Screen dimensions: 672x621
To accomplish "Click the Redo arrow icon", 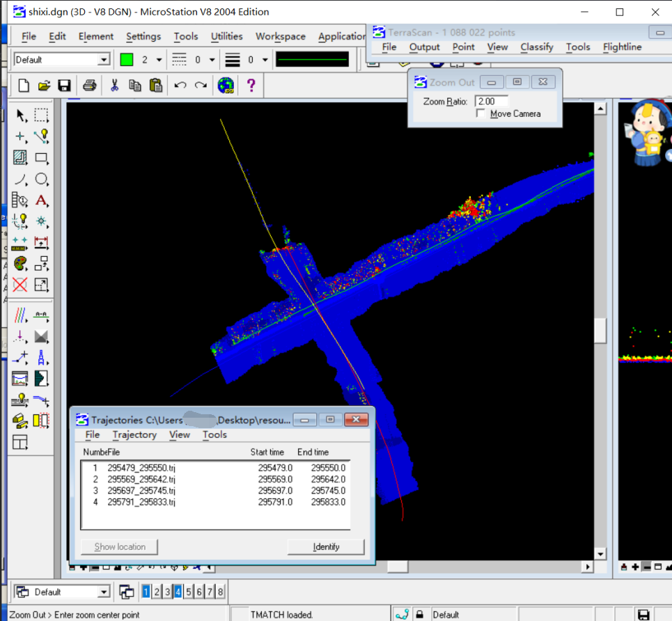I will pos(201,86).
